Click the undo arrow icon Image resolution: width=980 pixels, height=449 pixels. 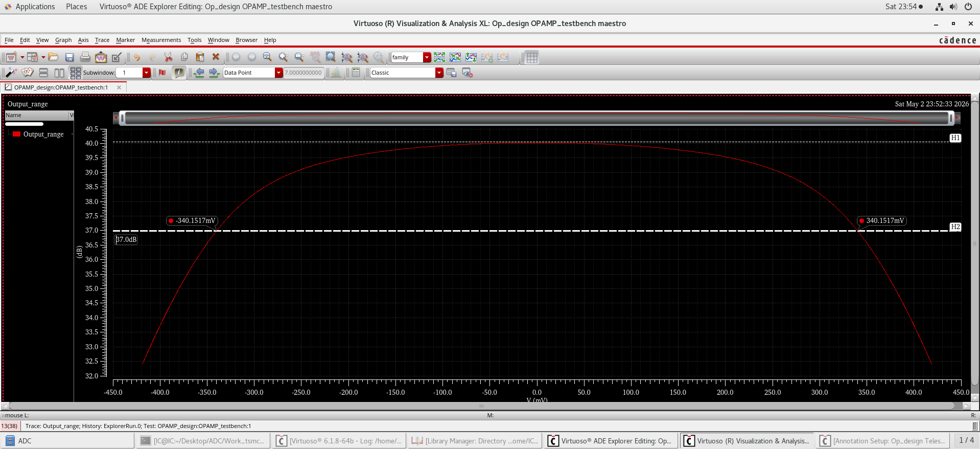pos(137,57)
